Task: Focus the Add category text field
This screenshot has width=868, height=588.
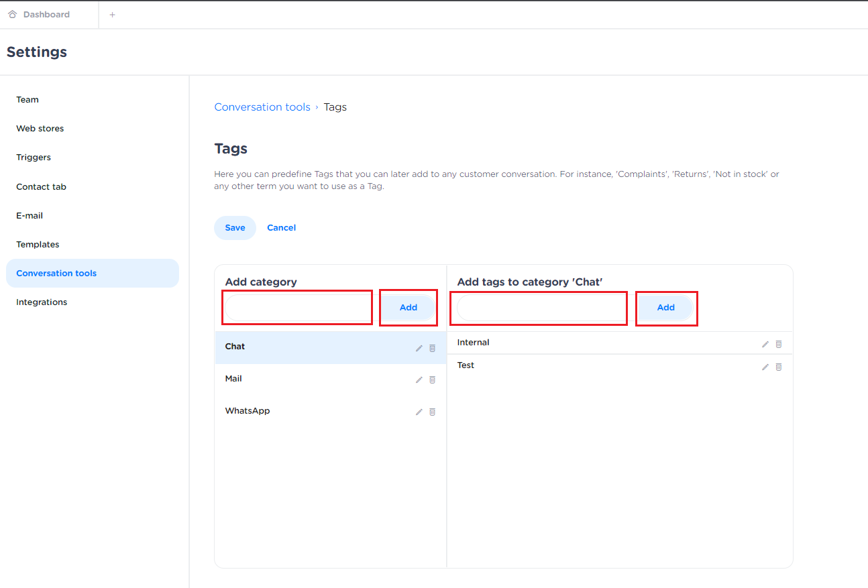Action: point(298,308)
